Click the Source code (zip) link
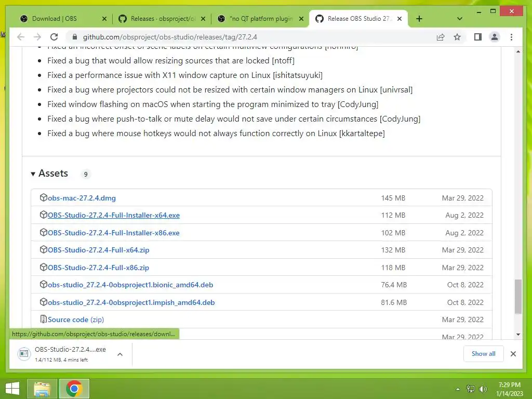The height and width of the screenshot is (399, 532). pyautogui.click(x=76, y=320)
